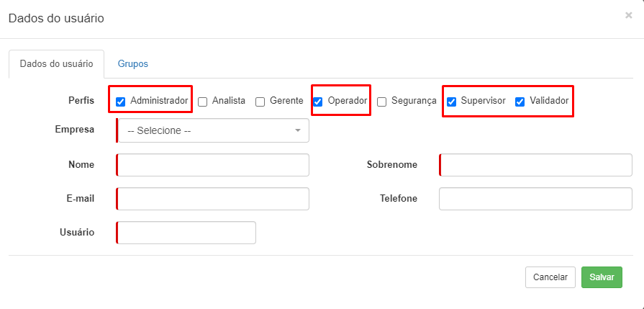Focus the Usuário input field

186,233
